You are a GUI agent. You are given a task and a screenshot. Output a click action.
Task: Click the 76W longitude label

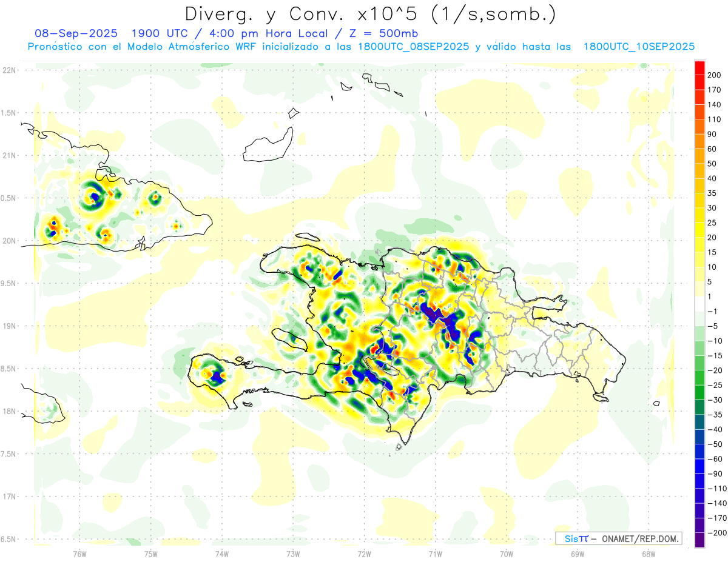point(79,554)
